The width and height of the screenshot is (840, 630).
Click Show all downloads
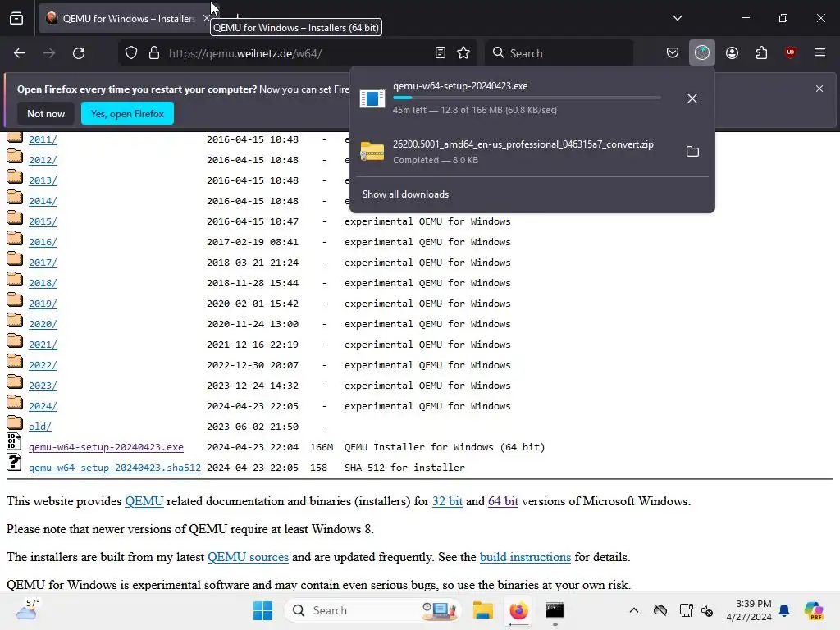pos(405,194)
